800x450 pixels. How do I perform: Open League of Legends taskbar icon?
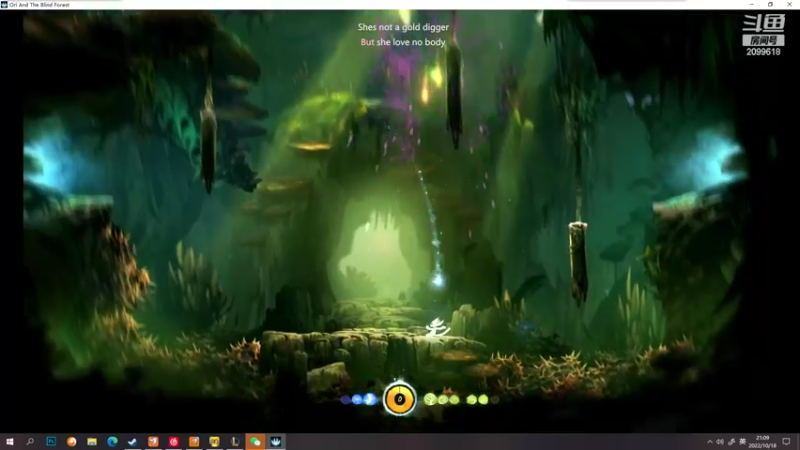[x=235, y=441]
